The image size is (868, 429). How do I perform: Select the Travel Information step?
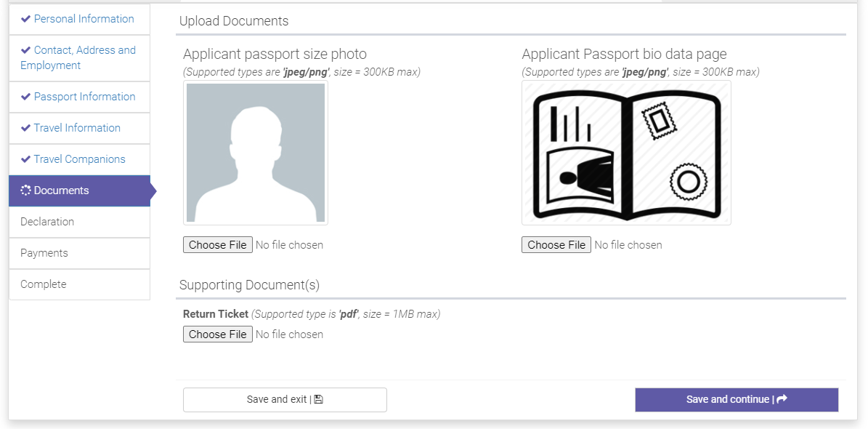coord(79,128)
